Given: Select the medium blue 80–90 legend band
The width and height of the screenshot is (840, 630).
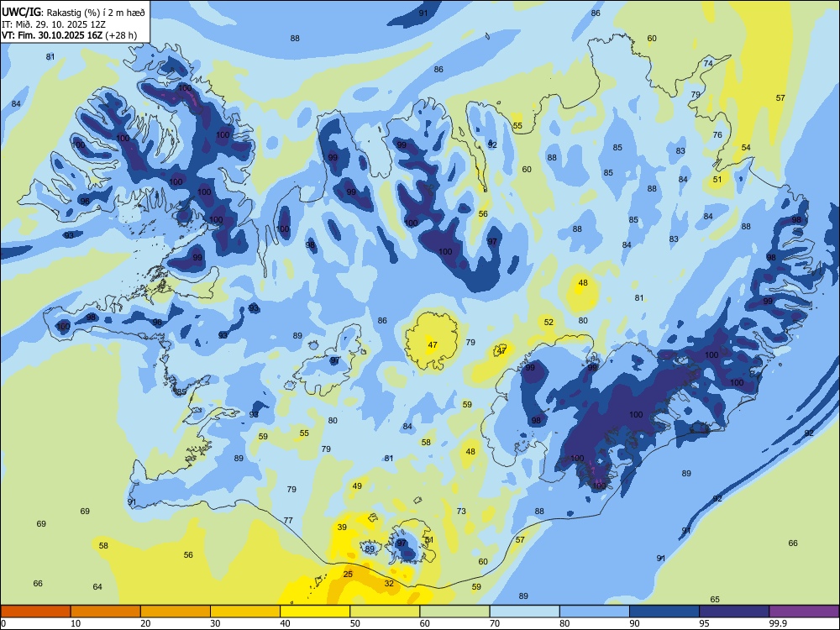Looking at the screenshot, I should 595,612.
